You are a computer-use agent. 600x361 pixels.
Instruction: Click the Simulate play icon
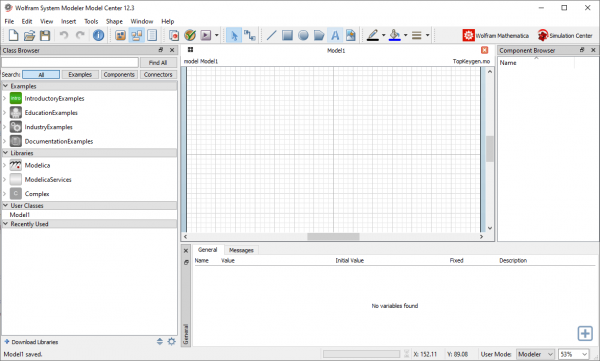[x=206, y=36]
